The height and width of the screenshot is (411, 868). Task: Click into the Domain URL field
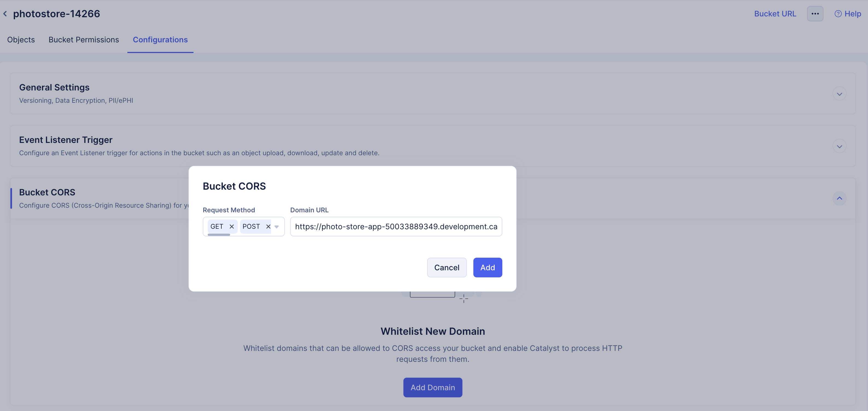point(396,226)
